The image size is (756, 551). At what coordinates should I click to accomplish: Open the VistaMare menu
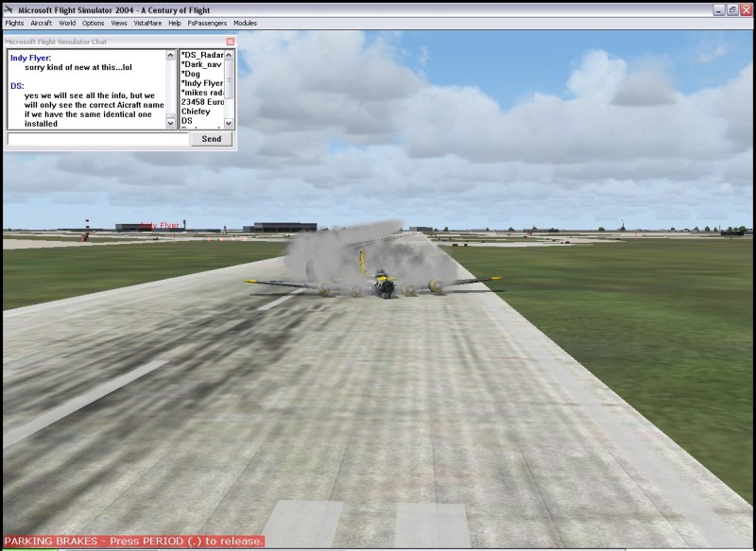click(x=147, y=23)
